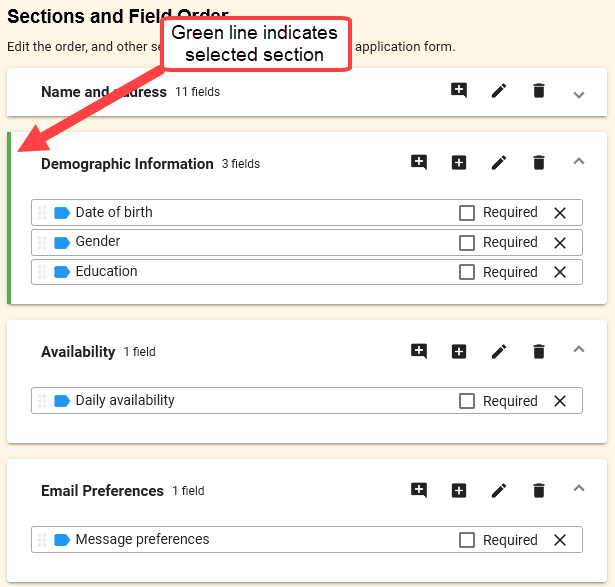615x587 pixels.
Task: Click the Date of birth field label
Action: pyautogui.click(x=114, y=212)
